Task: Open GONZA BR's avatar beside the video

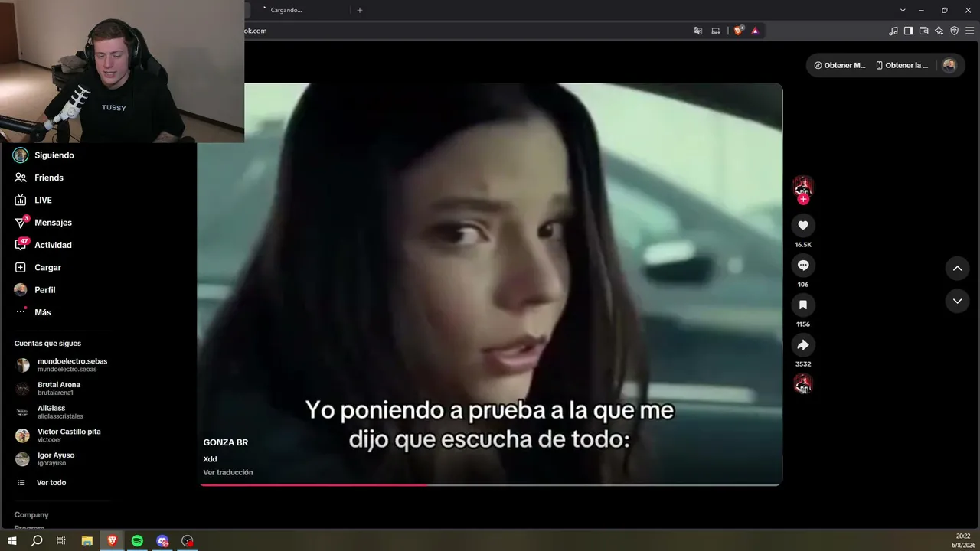Action: pyautogui.click(x=802, y=186)
